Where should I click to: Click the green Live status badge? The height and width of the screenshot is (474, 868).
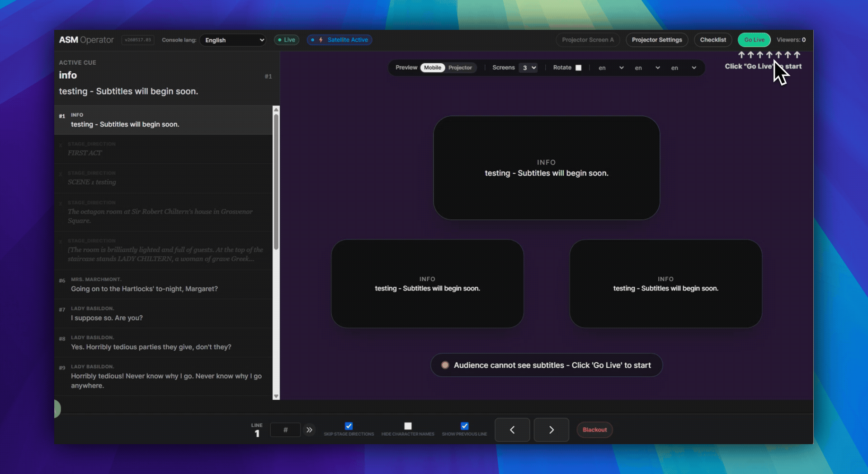287,40
